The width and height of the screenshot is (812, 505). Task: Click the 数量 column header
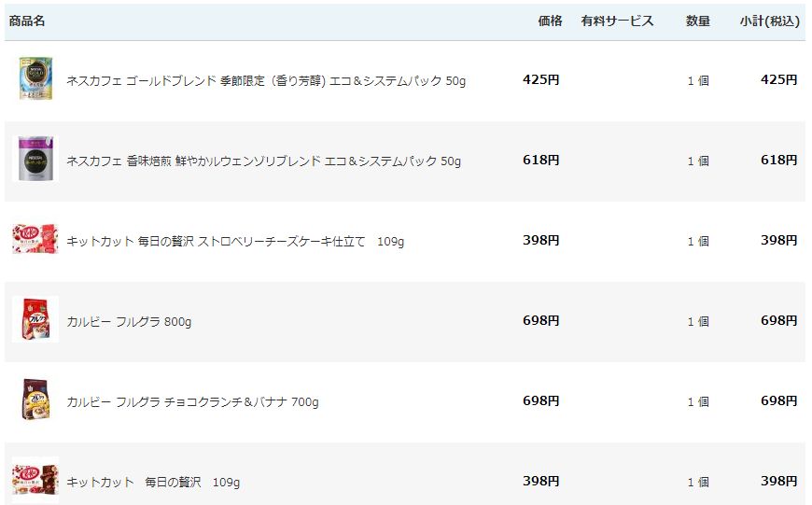pyautogui.click(x=697, y=21)
